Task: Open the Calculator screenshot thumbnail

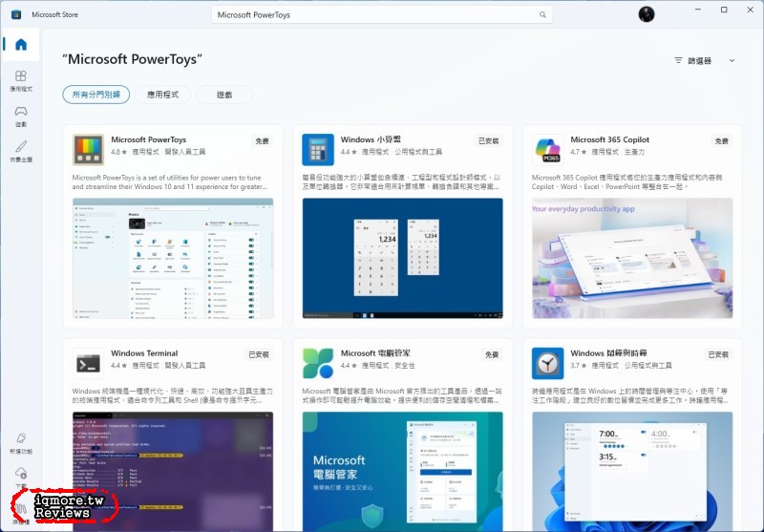Action: click(402, 258)
